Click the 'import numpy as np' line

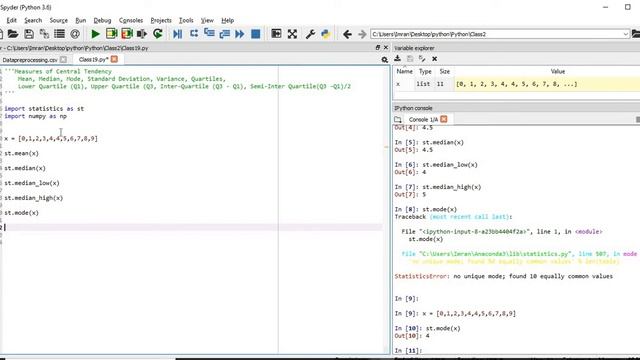pos(36,116)
